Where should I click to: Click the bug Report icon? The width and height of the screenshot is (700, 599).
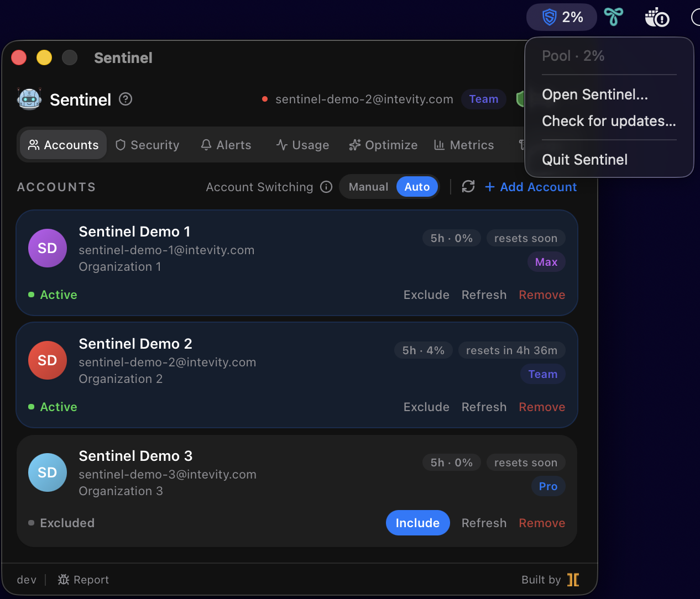pyautogui.click(x=64, y=580)
